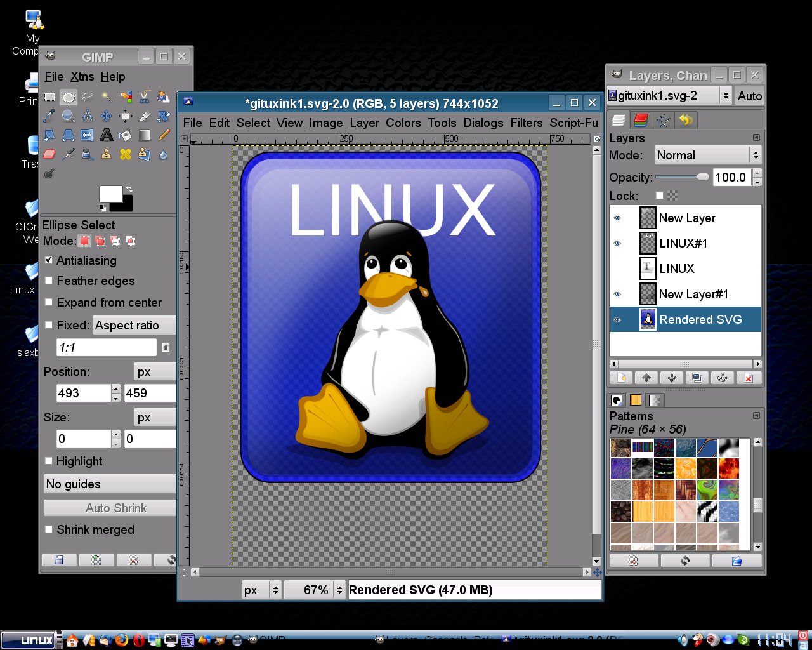Image resolution: width=812 pixels, height=650 pixels.
Task: Click the Auto button in Layers dialog
Action: tap(749, 96)
